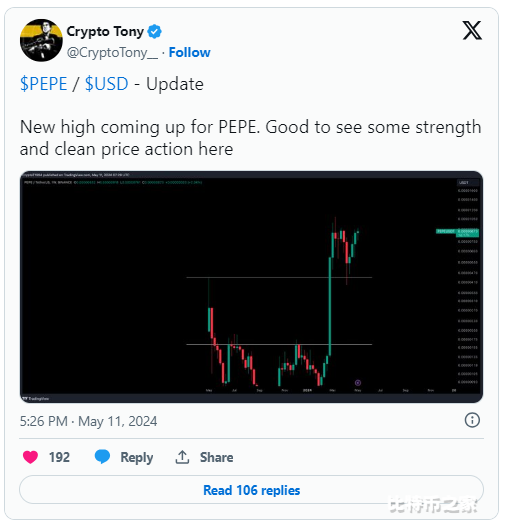Screen dimensions: 508x529
Task: Click the Crypto Tony display name
Action: tap(106, 32)
